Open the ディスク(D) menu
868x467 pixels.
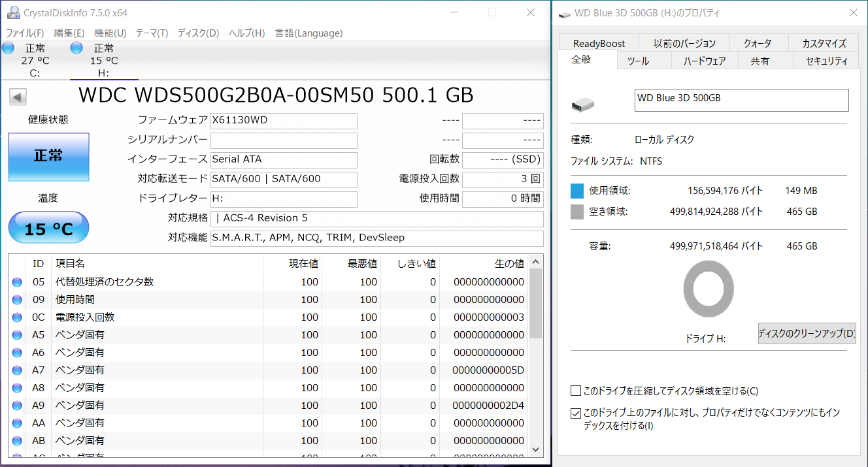pos(198,33)
